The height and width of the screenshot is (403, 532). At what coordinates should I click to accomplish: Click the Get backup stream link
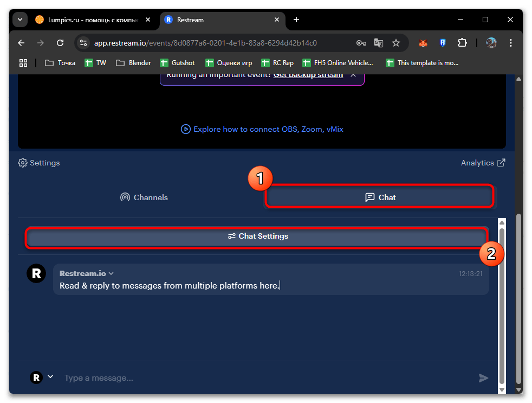click(308, 75)
